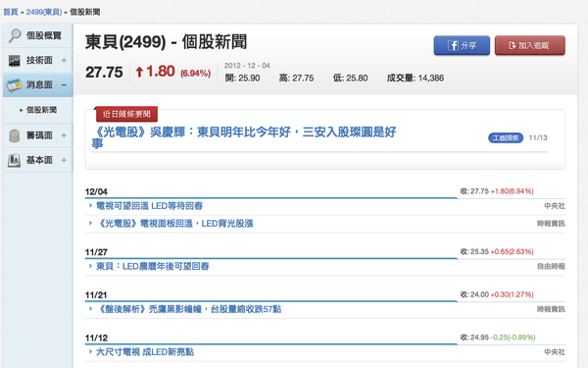The height and width of the screenshot is (368, 588).
Task: Click the 低: 25.80 low price
Action: point(350,79)
